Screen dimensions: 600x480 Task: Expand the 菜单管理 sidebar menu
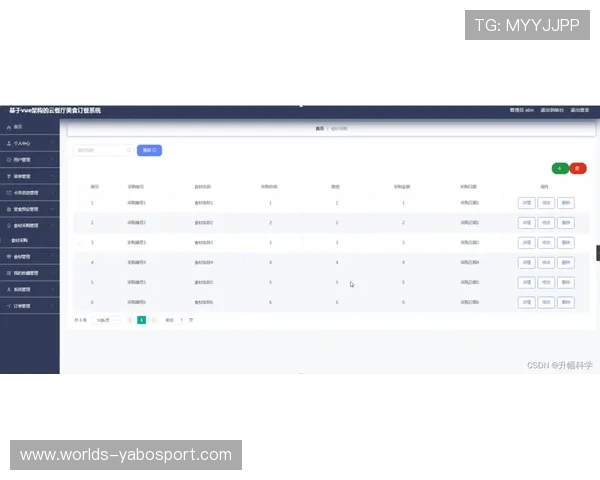(x=30, y=175)
